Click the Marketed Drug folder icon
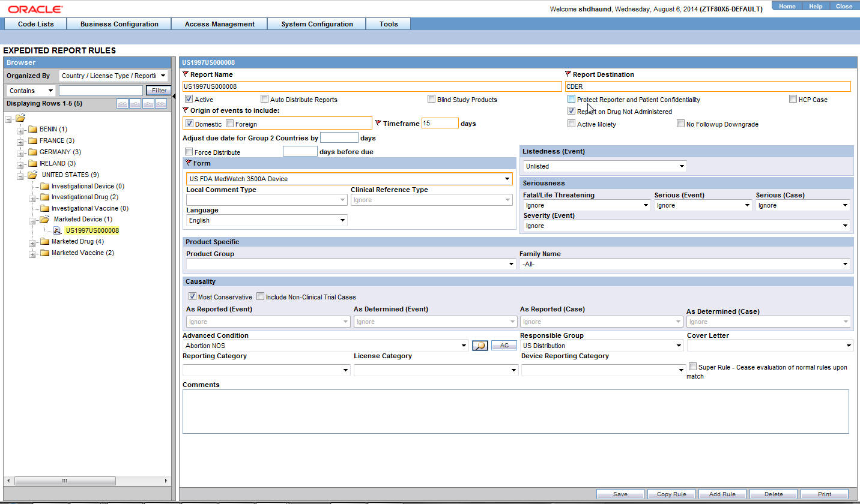Image resolution: width=860 pixels, height=504 pixels. click(44, 242)
